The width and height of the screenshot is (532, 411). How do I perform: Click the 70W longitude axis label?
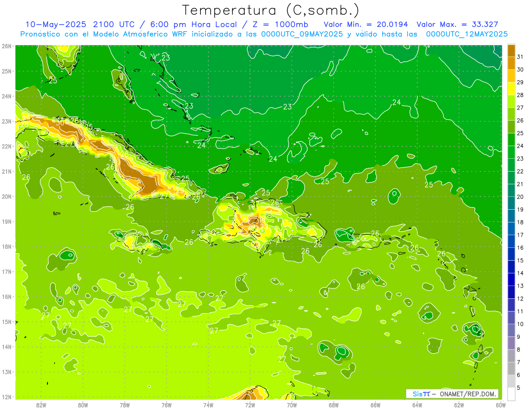pyautogui.click(x=292, y=405)
